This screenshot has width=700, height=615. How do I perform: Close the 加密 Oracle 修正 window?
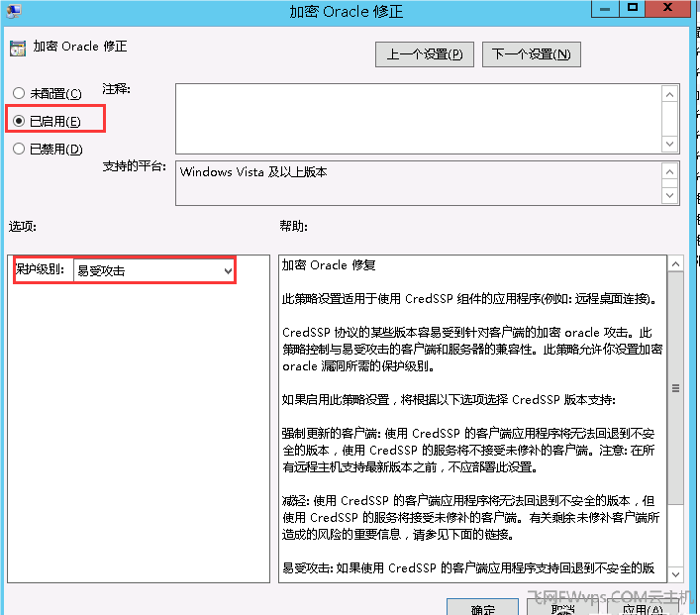(x=668, y=8)
